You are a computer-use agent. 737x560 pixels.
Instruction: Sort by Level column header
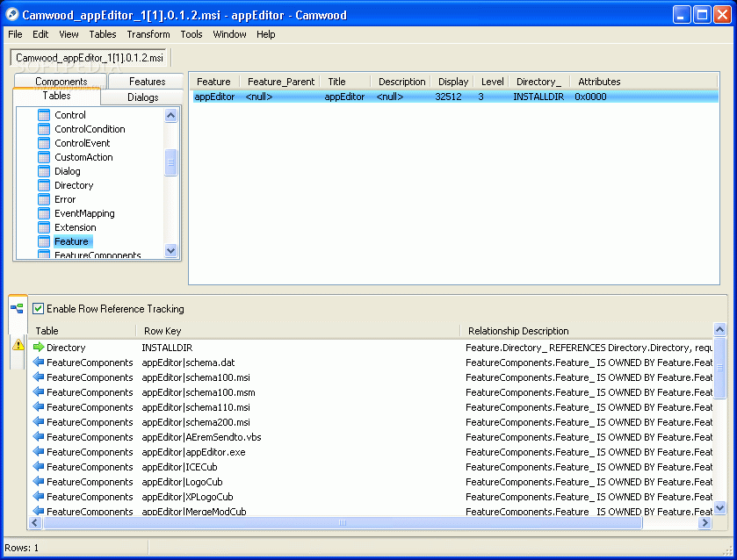pos(492,82)
